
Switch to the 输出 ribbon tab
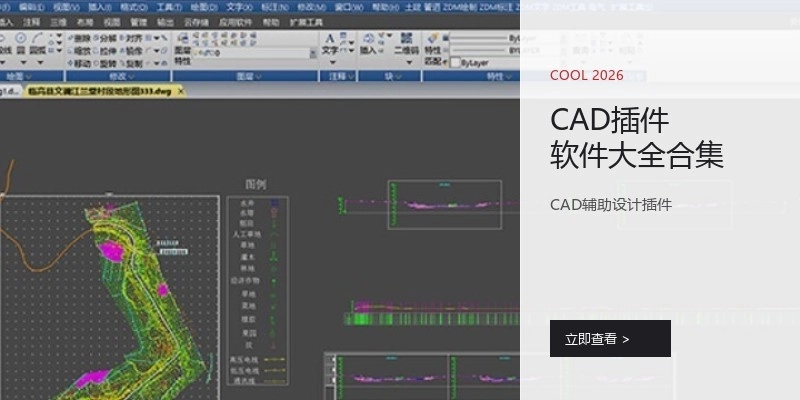[x=165, y=22]
